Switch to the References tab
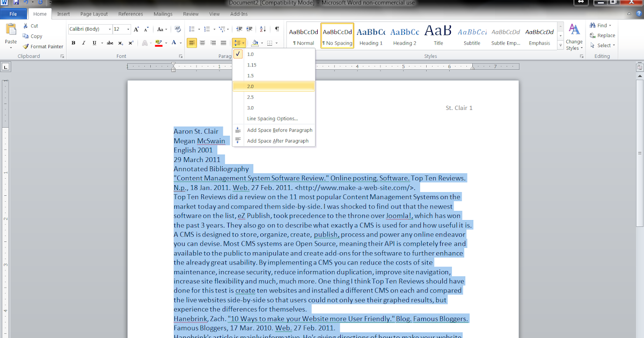Image resolution: width=644 pixels, height=338 pixels. click(130, 14)
